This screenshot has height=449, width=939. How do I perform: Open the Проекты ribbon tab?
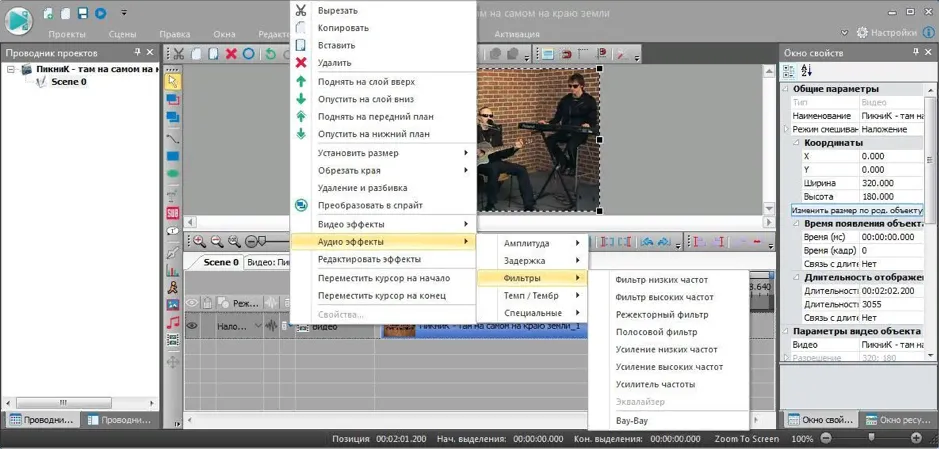(66, 34)
